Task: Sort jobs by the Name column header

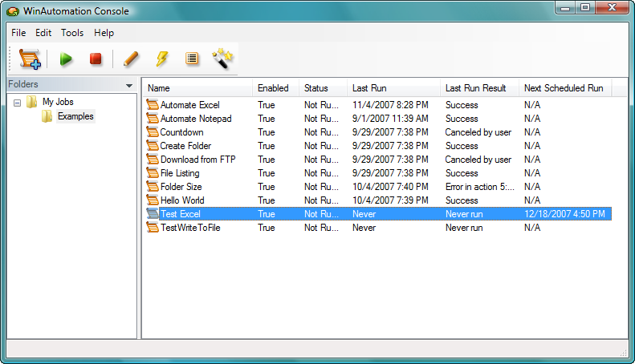Action: pyautogui.click(x=197, y=88)
